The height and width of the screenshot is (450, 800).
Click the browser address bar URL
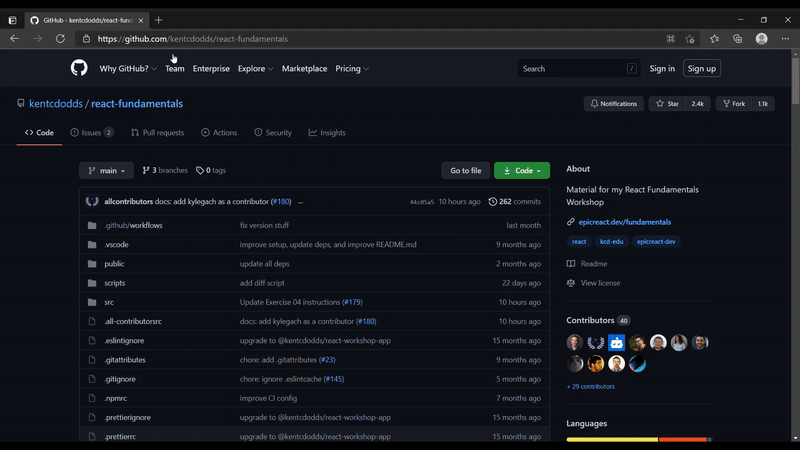[193, 39]
